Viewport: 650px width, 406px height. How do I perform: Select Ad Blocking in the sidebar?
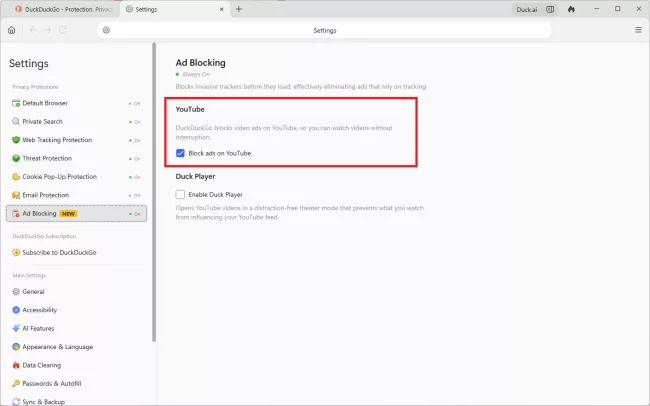[x=76, y=214]
